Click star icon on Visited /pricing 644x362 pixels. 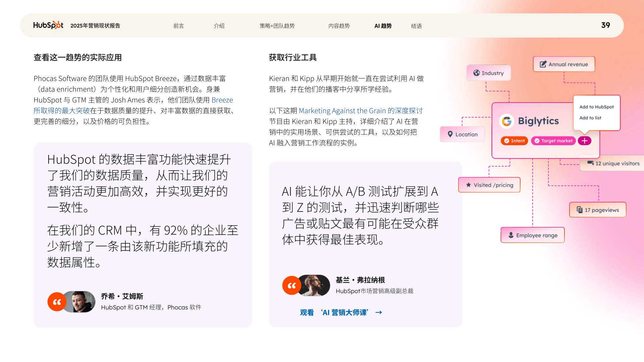(x=468, y=185)
